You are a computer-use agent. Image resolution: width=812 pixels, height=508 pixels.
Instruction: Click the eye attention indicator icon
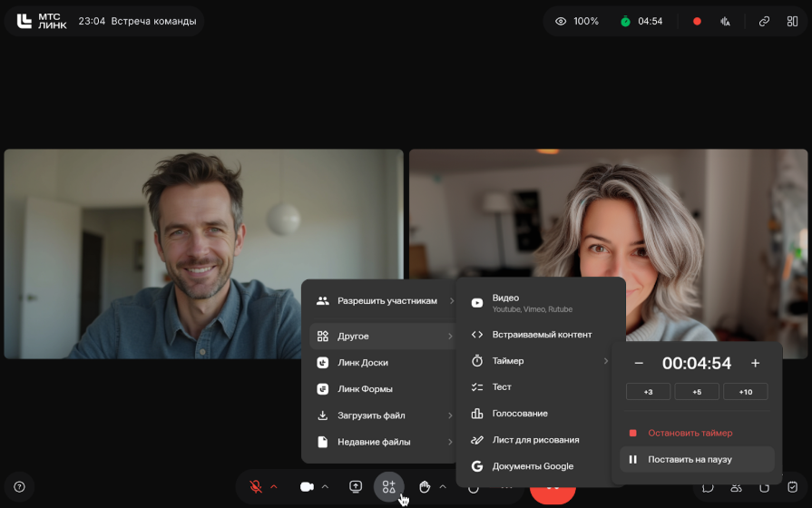(x=561, y=21)
